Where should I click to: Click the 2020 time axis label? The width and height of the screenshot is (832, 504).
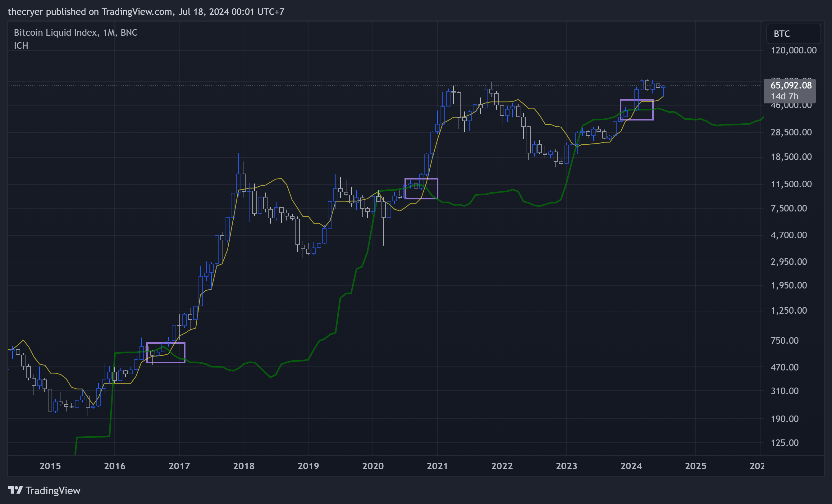(x=373, y=466)
